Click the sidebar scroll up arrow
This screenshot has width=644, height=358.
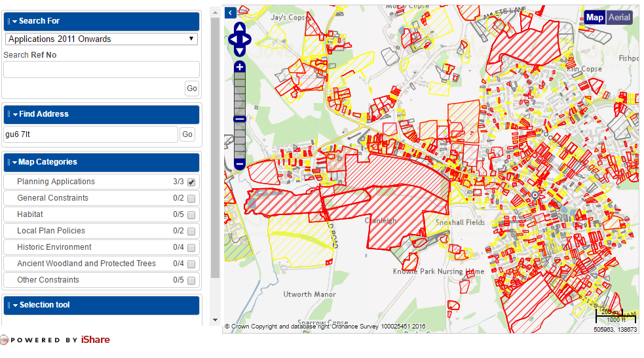[216, 13]
